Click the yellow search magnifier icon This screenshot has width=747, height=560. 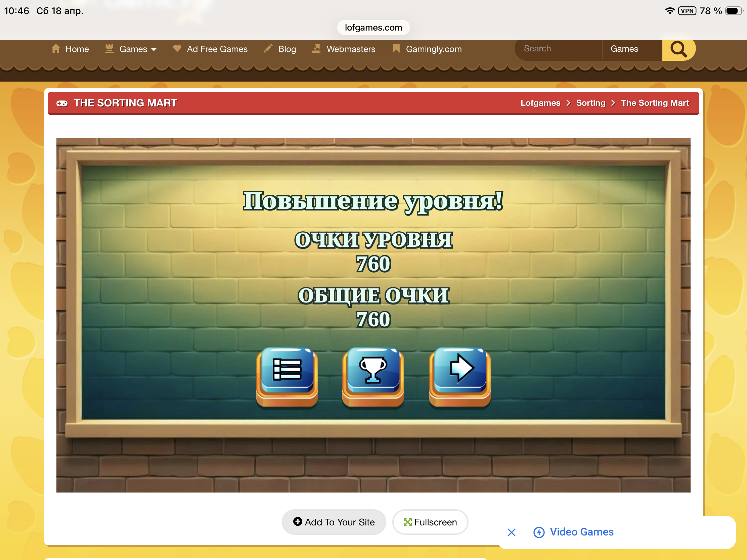point(678,49)
